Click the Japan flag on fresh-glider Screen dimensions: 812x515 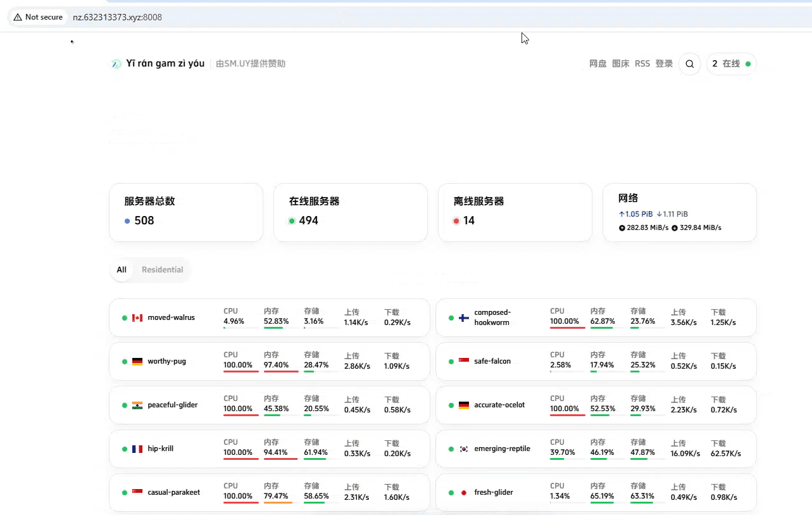(x=464, y=493)
